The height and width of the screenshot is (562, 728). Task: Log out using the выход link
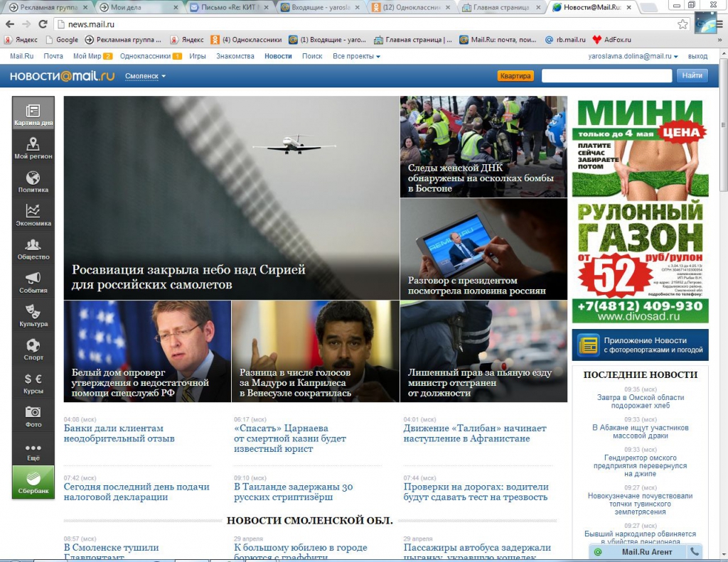click(x=697, y=56)
